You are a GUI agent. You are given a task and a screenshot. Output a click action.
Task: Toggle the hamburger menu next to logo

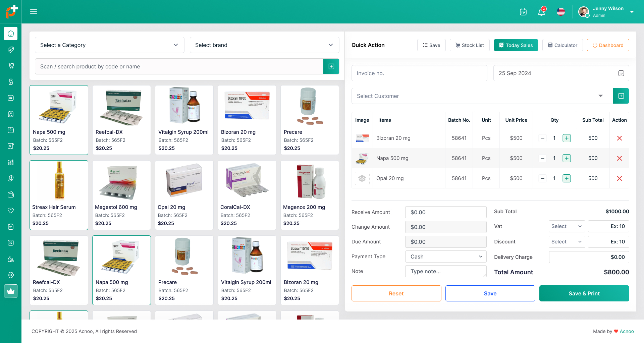(34, 11)
